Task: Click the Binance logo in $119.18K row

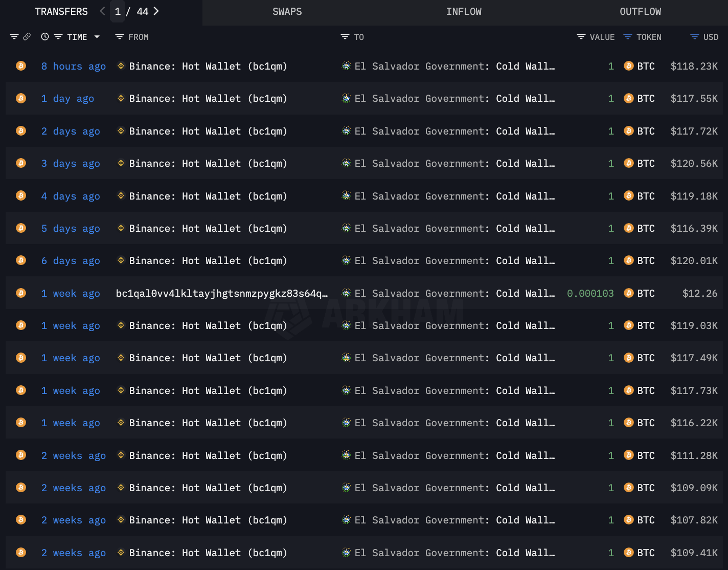Action: tap(121, 195)
